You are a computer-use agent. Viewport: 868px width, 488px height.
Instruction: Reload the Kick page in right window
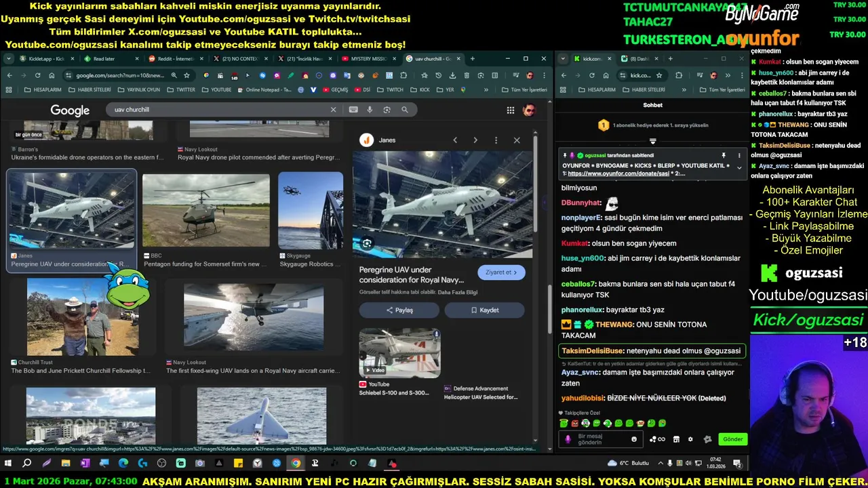pyautogui.click(x=592, y=75)
